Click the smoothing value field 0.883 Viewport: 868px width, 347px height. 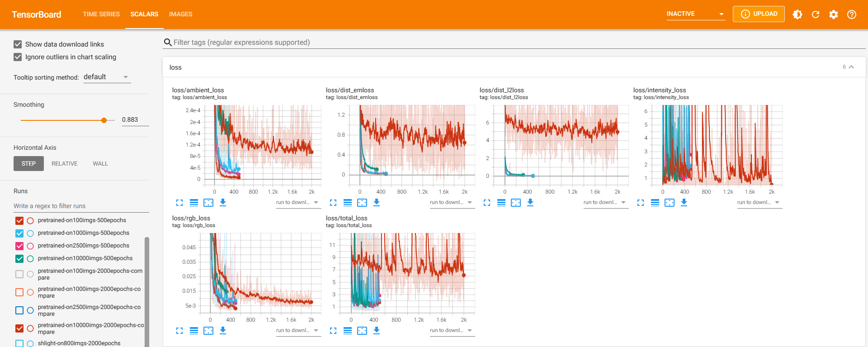tap(135, 120)
